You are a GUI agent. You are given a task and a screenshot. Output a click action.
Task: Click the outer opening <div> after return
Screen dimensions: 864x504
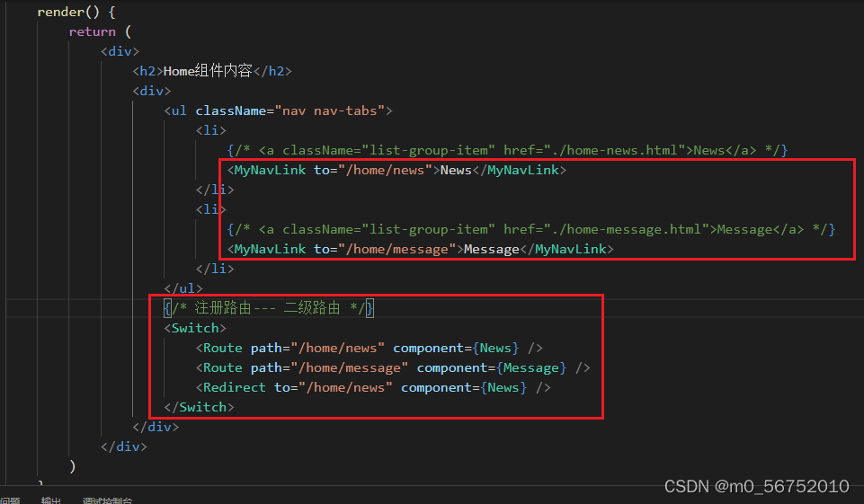(x=120, y=51)
